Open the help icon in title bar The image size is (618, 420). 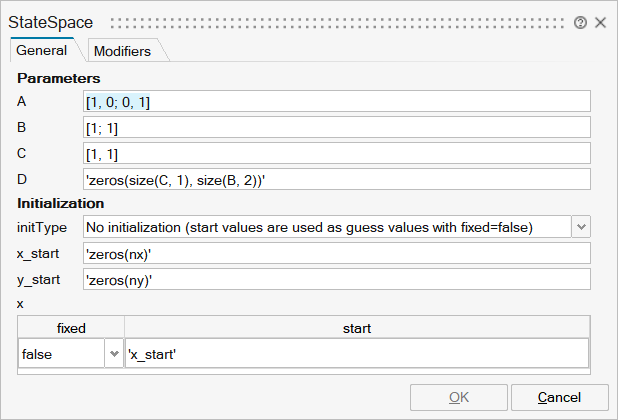580,22
